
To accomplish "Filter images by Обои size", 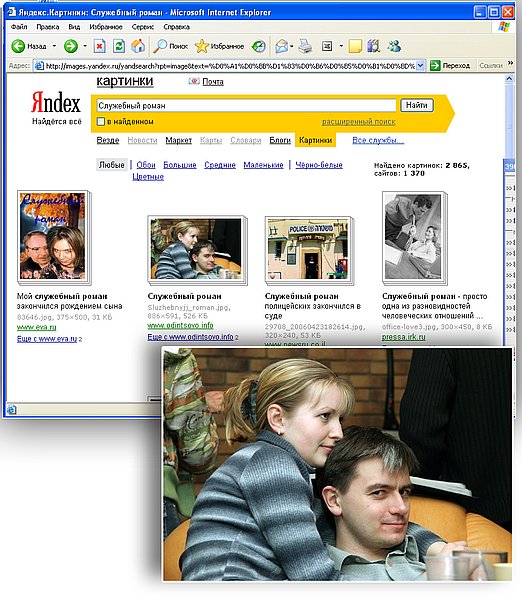I will tap(146, 165).
